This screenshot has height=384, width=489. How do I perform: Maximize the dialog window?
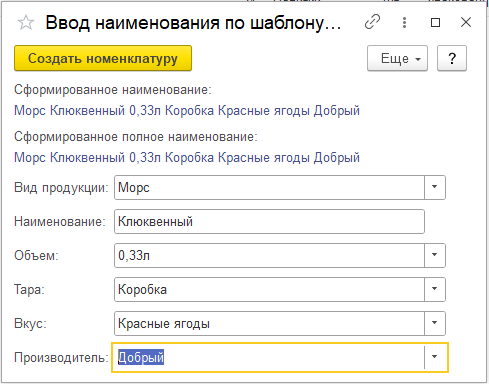[435, 23]
